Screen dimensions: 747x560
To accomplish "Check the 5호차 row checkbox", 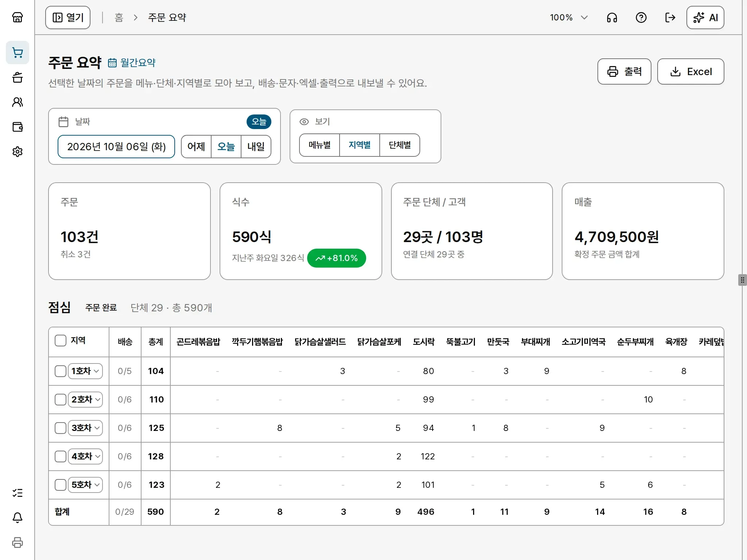I will 61,485.
